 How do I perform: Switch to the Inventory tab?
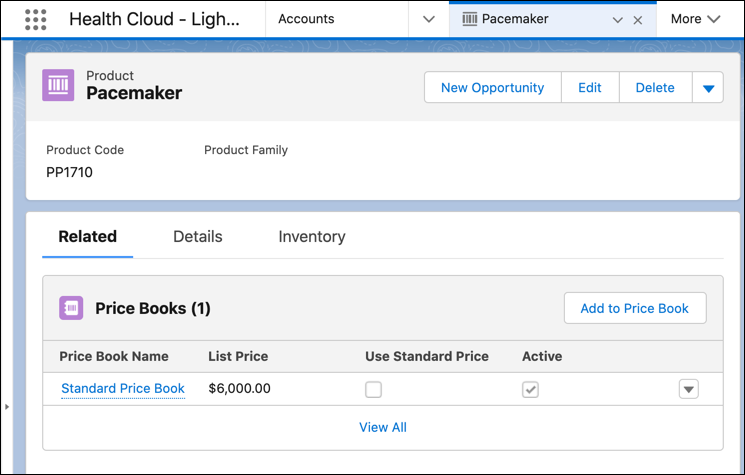(312, 237)
